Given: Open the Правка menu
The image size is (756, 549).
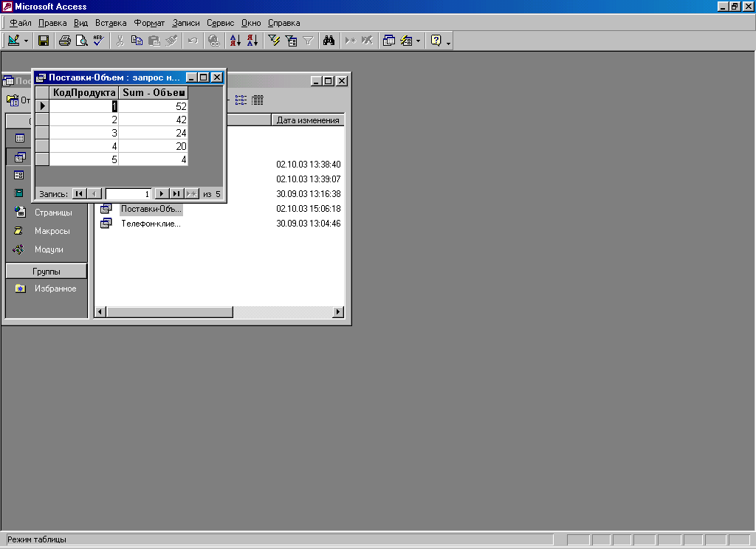Looking at the screenshot, I should (52, 23).
